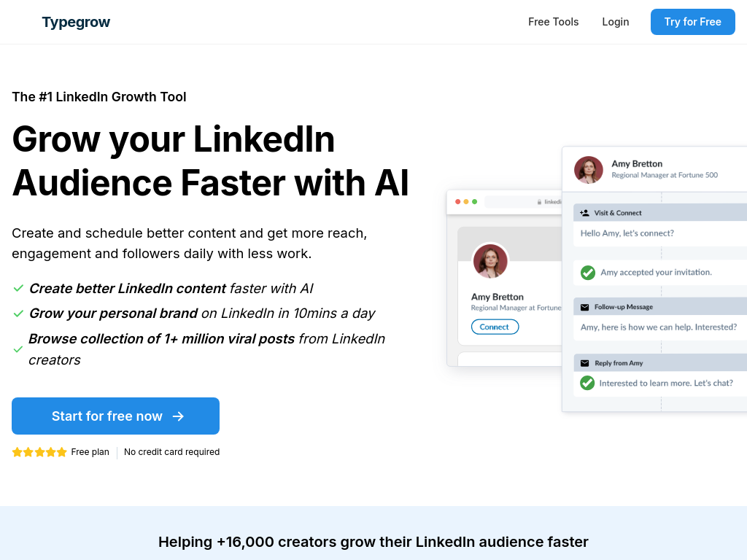Image resolution: width=747 pixels, height=560 pixels.
Task: Click the Hello Amy, let's connect message
Action: pyautogui.click(x=627, y=233)
